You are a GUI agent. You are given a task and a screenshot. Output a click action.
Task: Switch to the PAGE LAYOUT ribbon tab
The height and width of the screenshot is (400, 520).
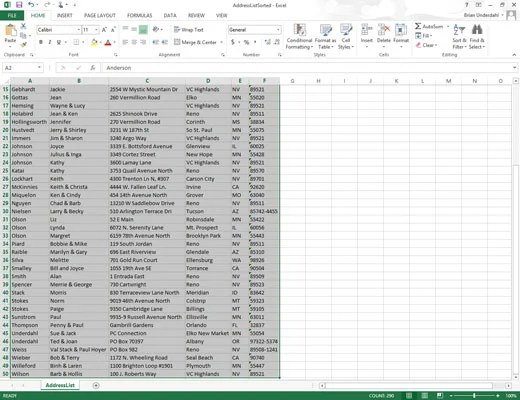100,15
